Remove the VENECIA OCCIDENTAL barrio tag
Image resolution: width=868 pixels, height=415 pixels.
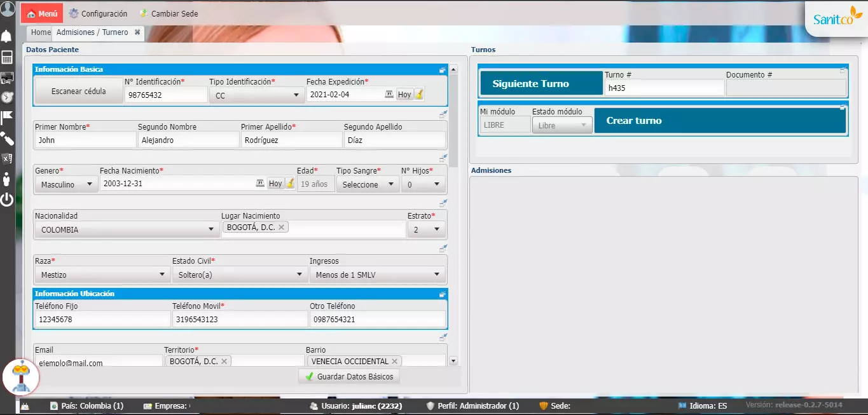pyautogui.click(x=394, y=361)
